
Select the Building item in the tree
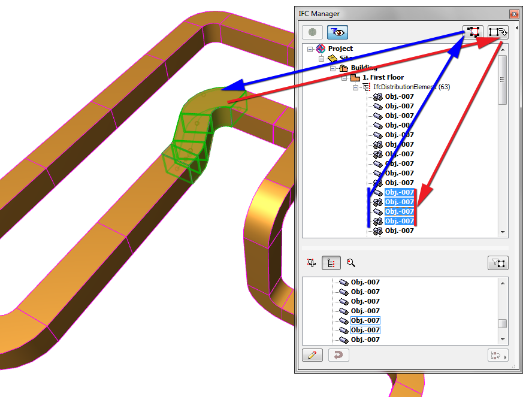tap(364, 68)
